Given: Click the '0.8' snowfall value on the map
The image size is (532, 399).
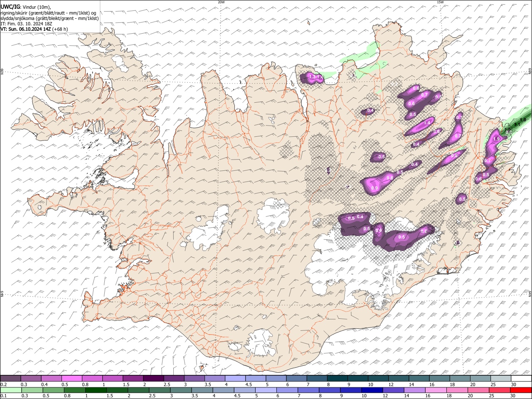Looking at the screenshot, I should point(390,178).
